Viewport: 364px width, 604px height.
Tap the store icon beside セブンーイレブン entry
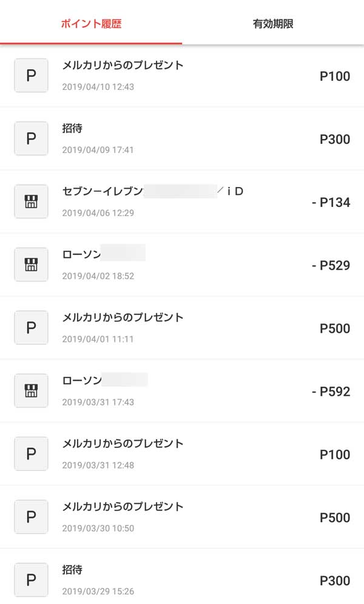coord(31,202)
